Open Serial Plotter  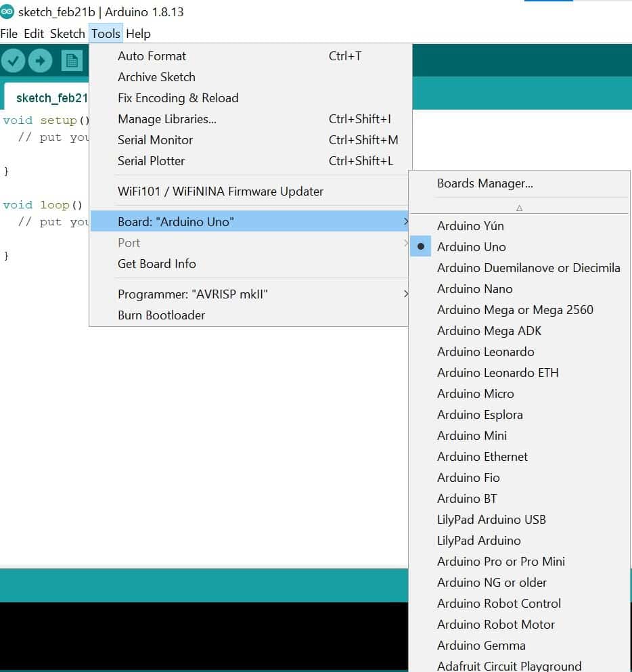[x=250, y=160]
